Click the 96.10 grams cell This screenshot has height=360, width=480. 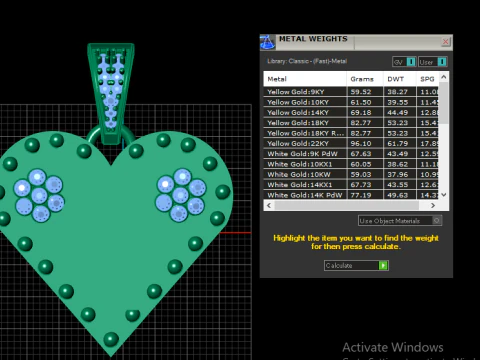[x=365, y=143]
